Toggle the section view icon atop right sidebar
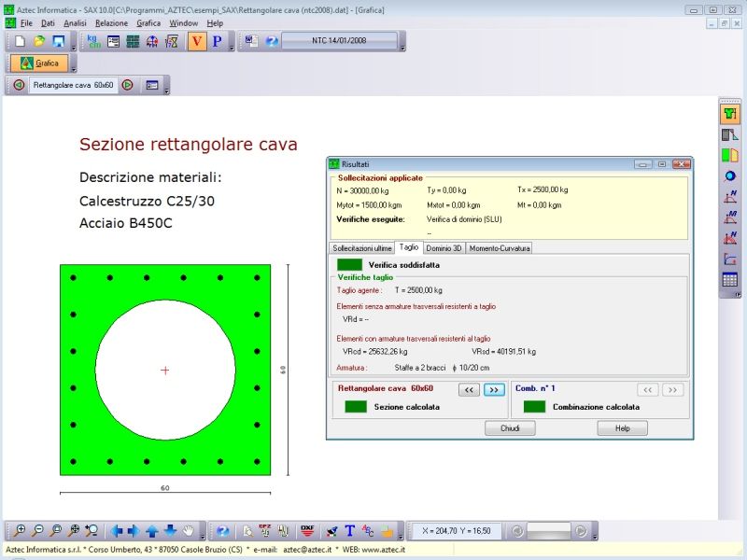The width and height of the screenshot is (747, 560). (730, 113)
